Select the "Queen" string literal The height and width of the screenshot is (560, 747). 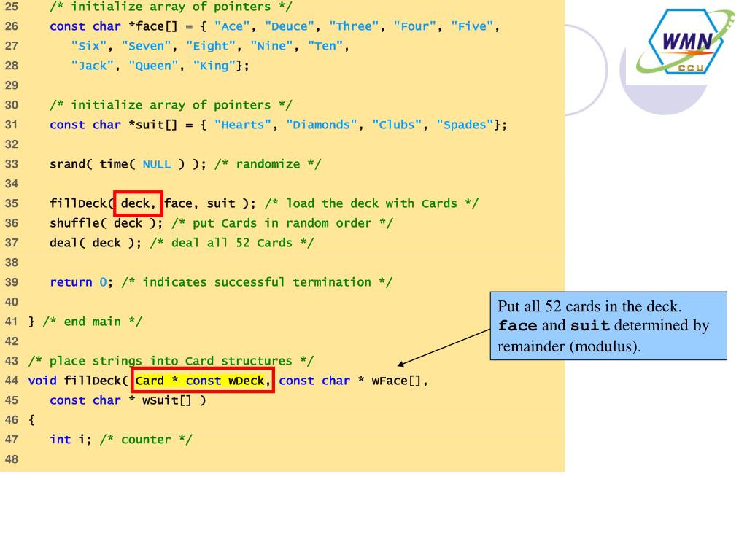coord(153,66)
